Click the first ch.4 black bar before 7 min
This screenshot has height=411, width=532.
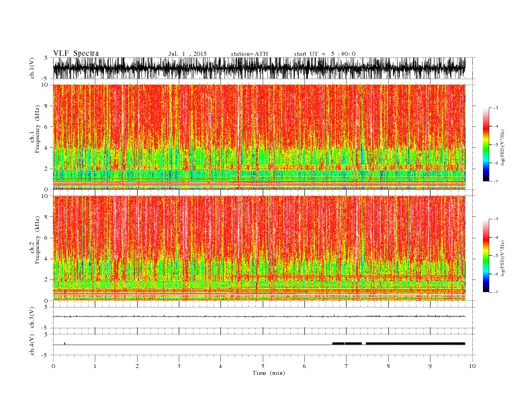click(339, 344)
